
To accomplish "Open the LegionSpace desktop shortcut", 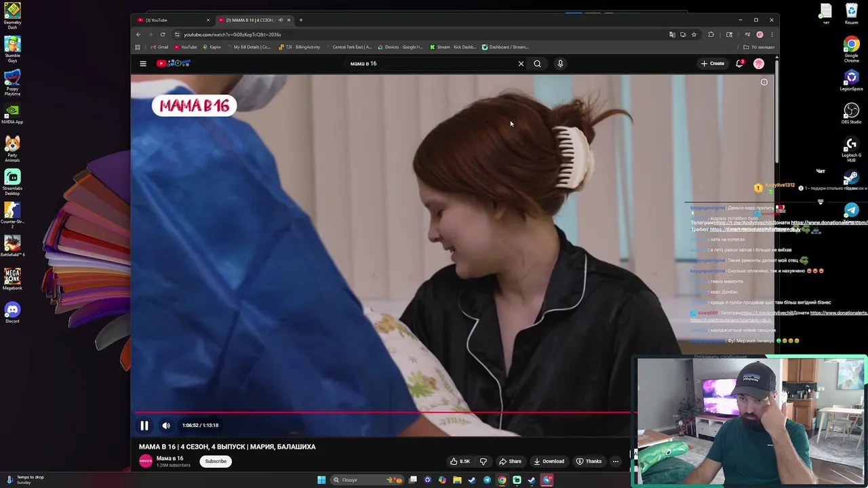I will tap(851, 80).
